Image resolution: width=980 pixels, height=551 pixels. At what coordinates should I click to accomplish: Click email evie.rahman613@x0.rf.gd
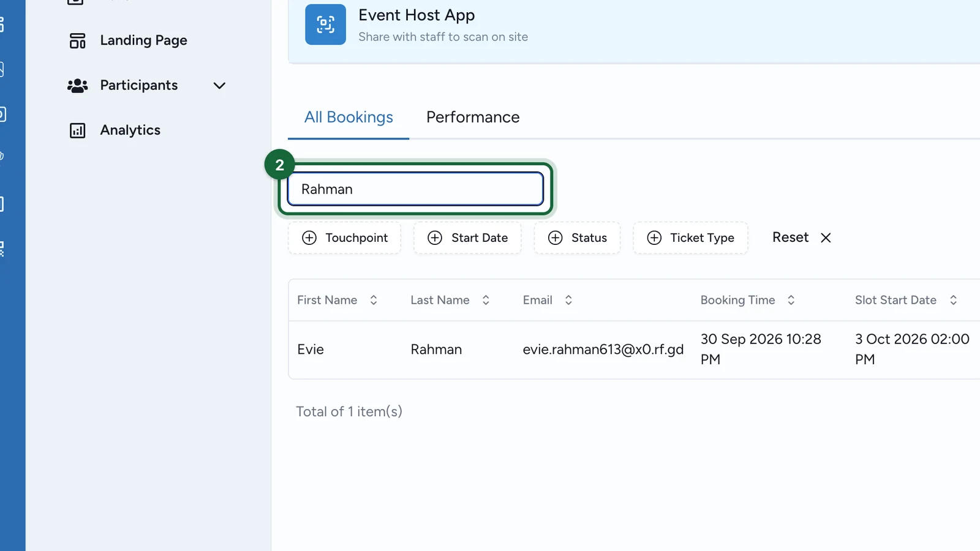[603, 350]
